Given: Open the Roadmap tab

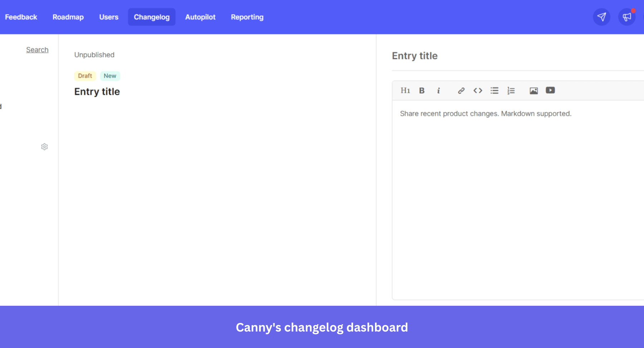Looking at the screenshot, I should (x=68, y=17).
